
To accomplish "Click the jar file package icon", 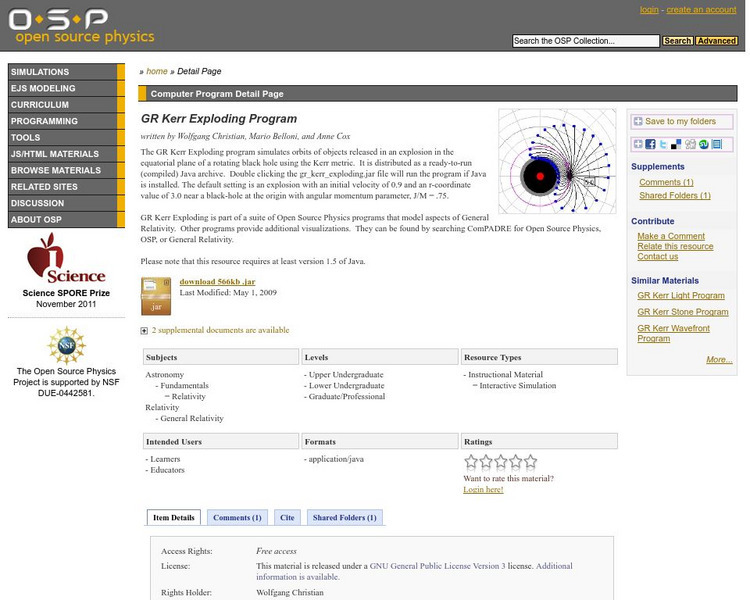I will pyautogui.click(x=156, y=296).
